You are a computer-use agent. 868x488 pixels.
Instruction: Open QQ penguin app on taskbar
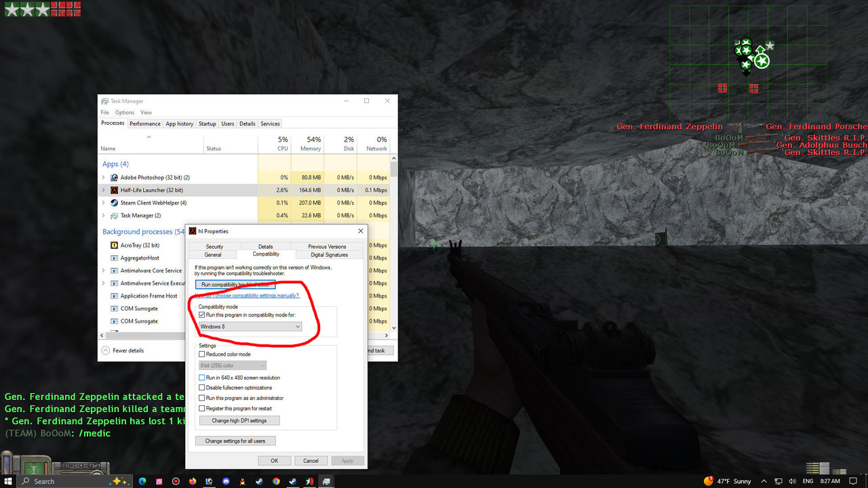[x=243, y=481]
